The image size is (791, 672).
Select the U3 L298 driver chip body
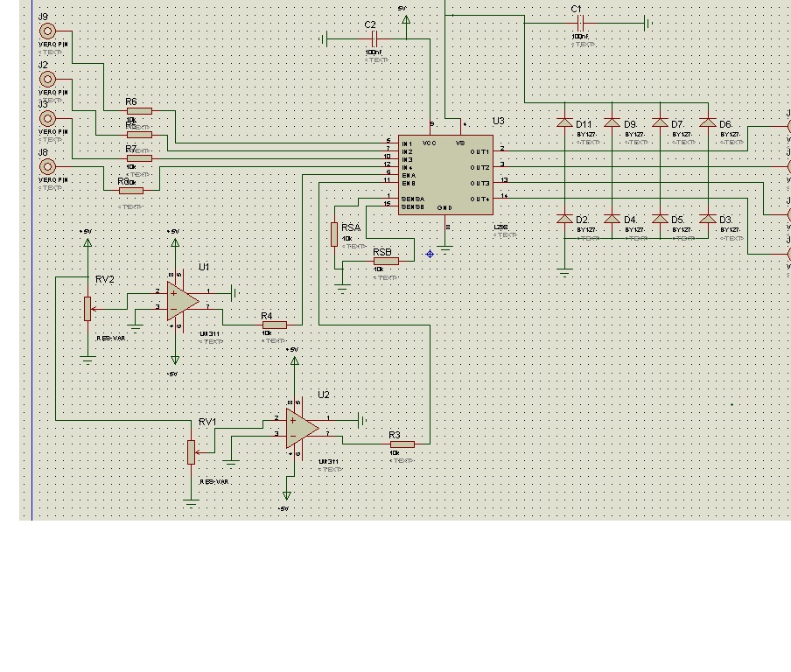click(x=445, y=174)
